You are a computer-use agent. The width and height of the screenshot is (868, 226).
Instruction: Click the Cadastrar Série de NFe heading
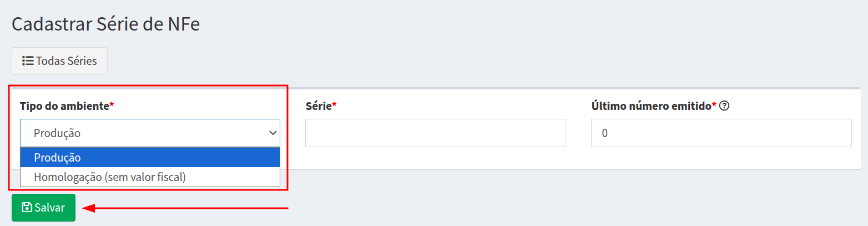click(105, 24)
